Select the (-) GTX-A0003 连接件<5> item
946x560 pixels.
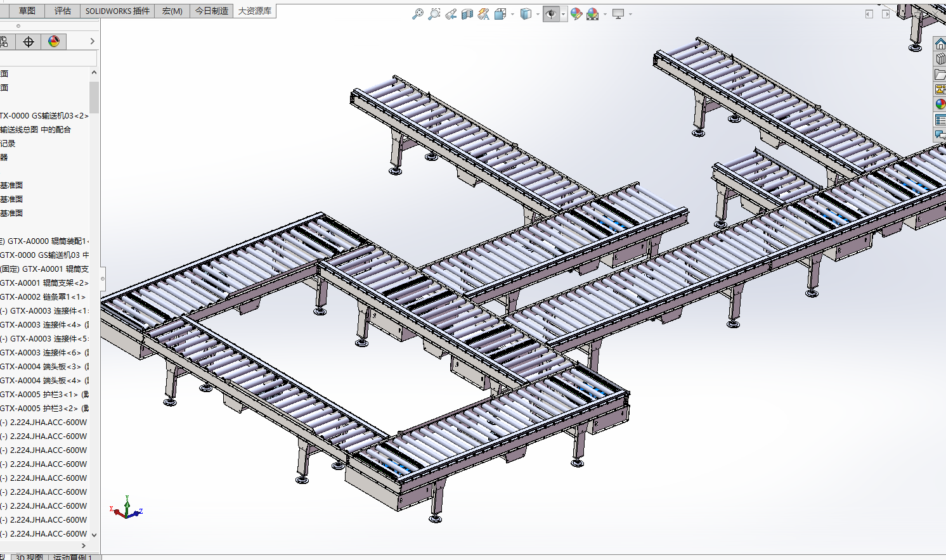(x=44, y=339)
